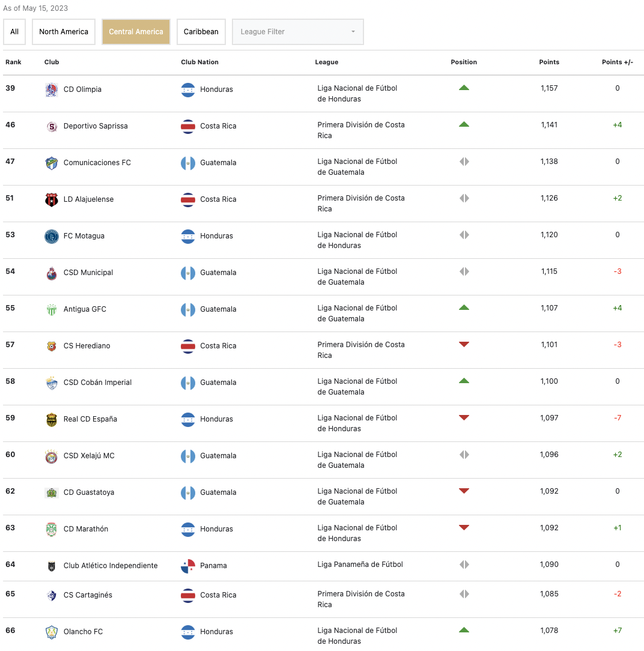644x651 pixels.
Task: Click the Deportivo Saprissa club crest
Action: click(x=52, y=126)
